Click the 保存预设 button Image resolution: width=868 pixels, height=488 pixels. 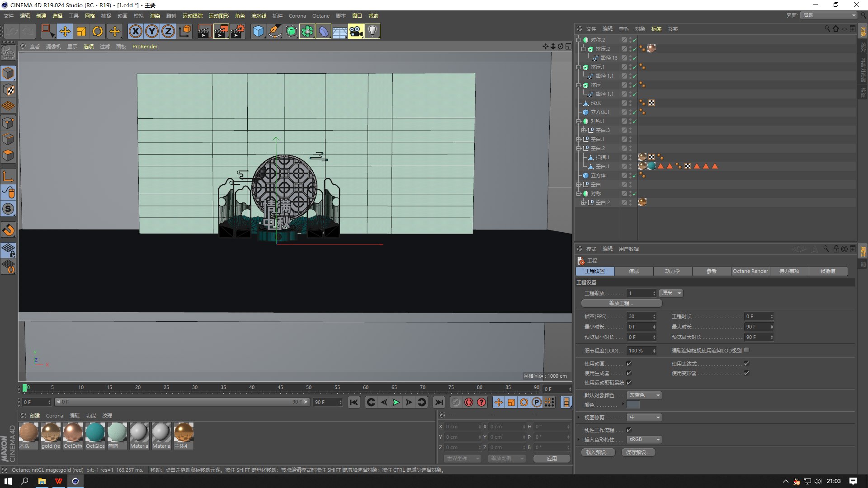coord(638,452)
